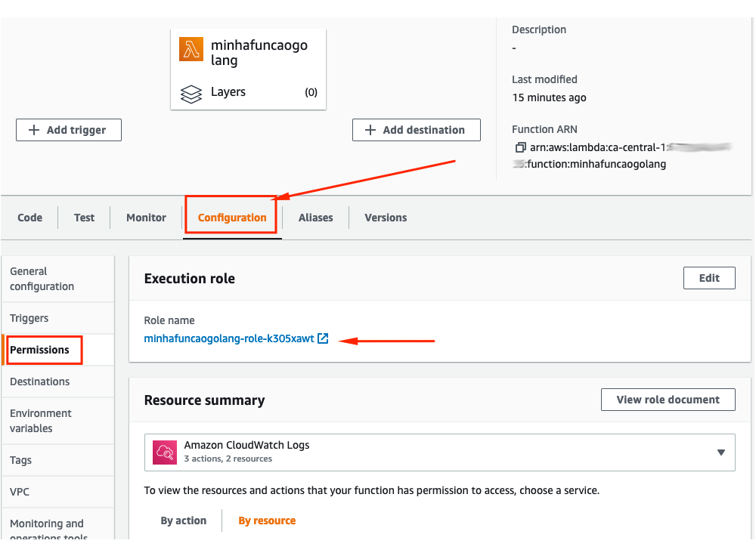The height and width of the screenshot is (559, 756).
Task: Open VPC settings from the sidebar
Action: point(19,492)
